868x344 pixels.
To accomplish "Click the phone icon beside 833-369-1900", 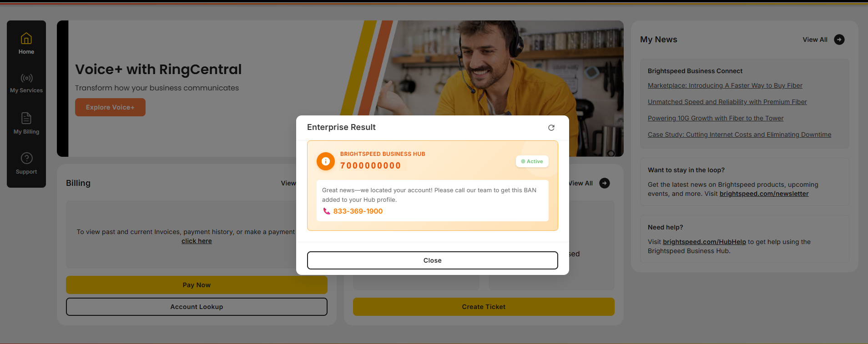I will click(327, 211).
